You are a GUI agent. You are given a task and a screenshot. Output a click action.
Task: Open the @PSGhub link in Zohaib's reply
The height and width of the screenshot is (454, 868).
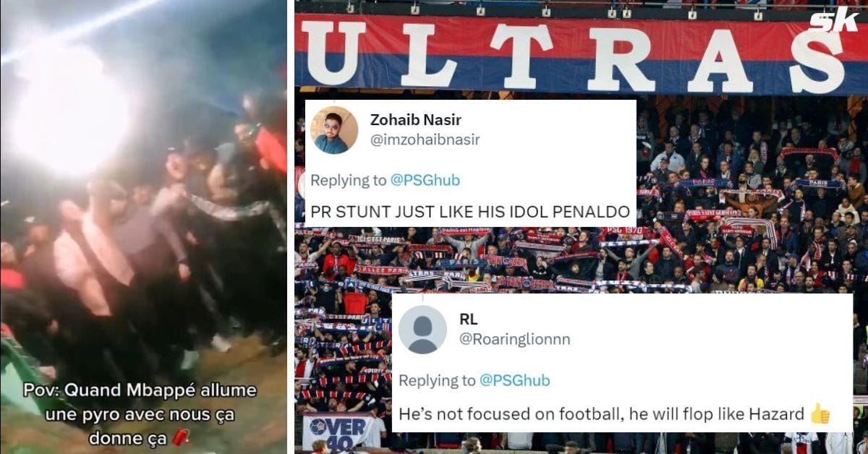tap(425, 181)
